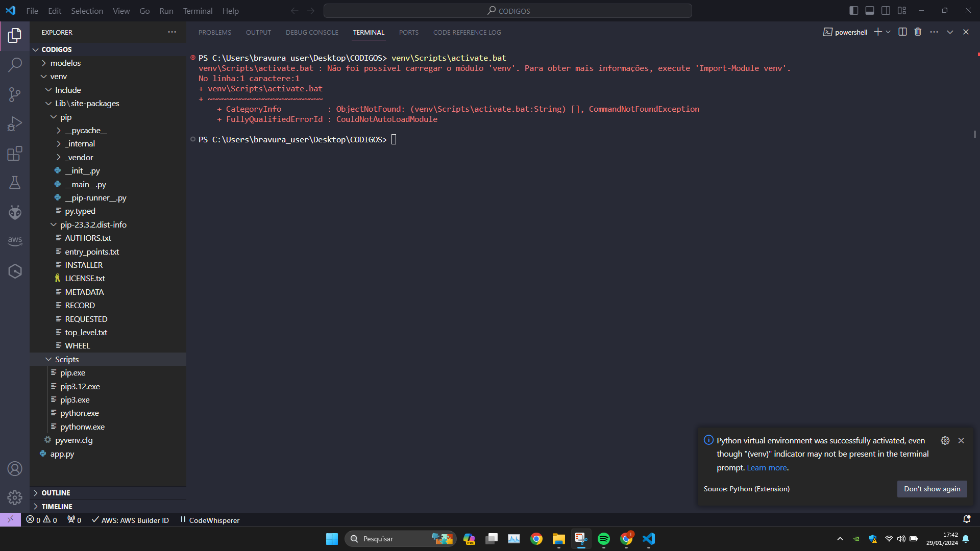Select pyvenv.cfg file in explorer
The image size is (980, 551).
(x=108, y=440)
